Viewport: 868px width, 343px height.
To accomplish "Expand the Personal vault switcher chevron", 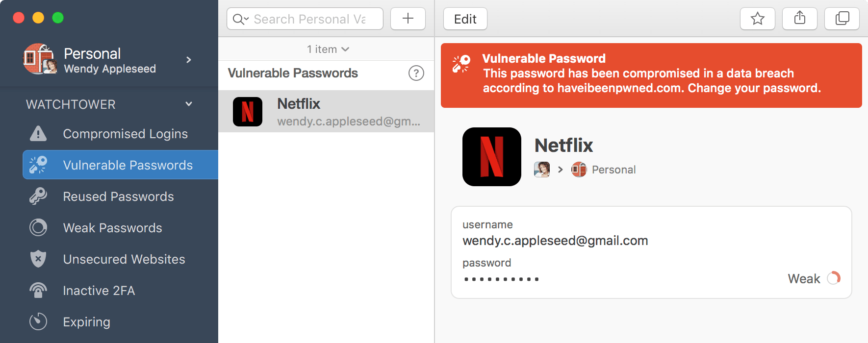I will point(189,60).
